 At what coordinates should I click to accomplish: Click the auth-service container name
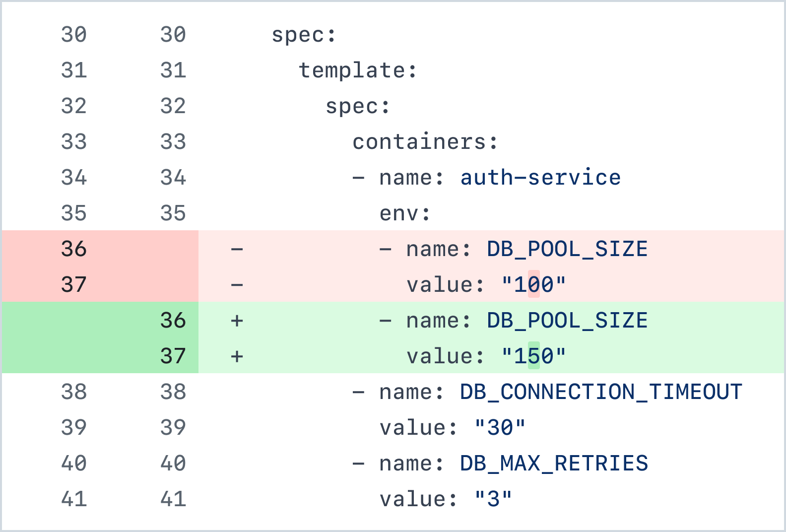[x=540, y=178]
